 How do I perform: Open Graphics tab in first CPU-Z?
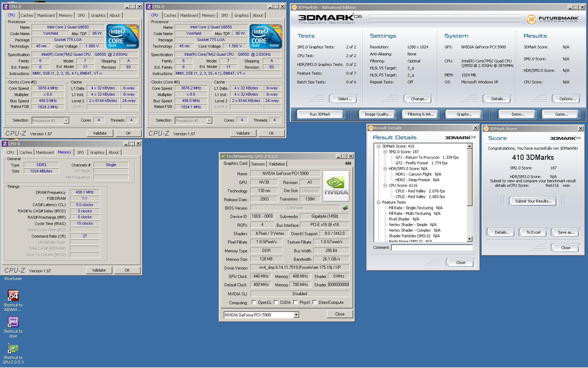98,15
